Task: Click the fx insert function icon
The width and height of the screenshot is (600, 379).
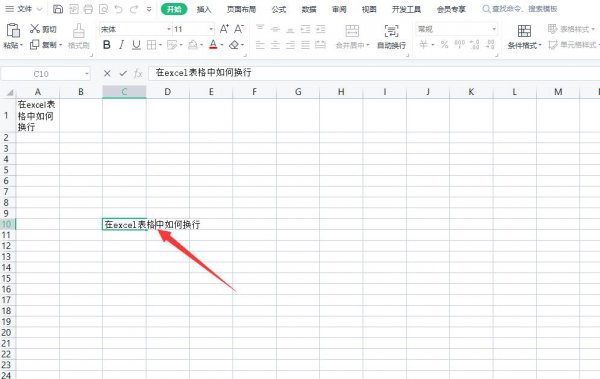Action: [138, 73]
